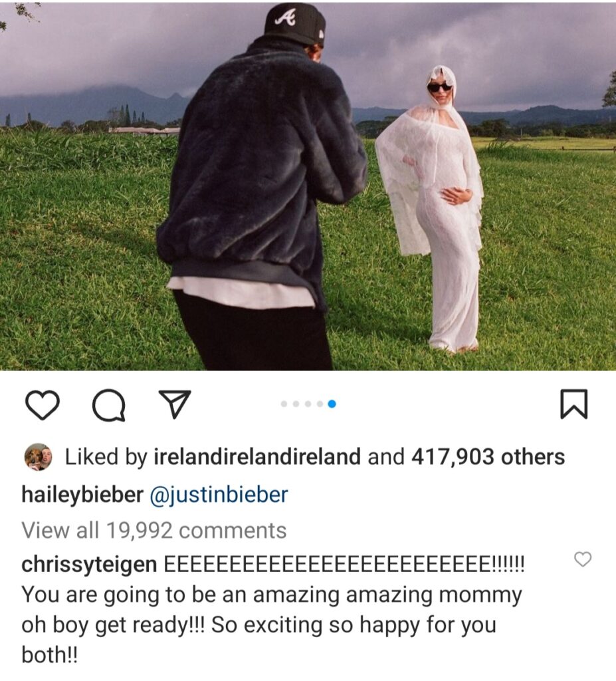Screen dimensions: 616x681
Task: Jump to the first carousel dot
Action: point(284,404)
